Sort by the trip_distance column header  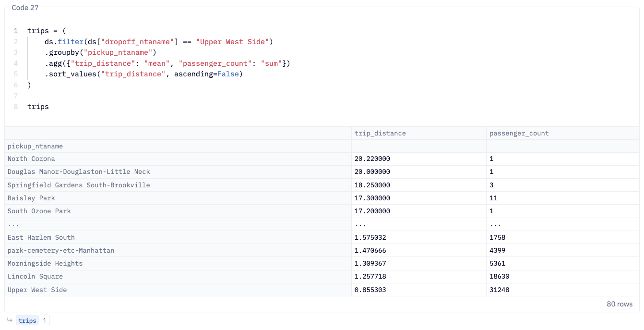click(380, 133)
